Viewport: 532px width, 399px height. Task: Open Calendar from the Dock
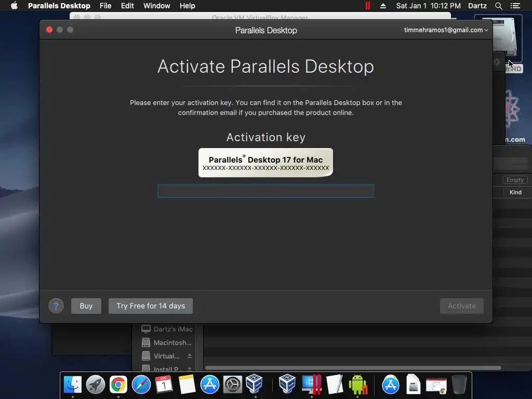(164, 384)
